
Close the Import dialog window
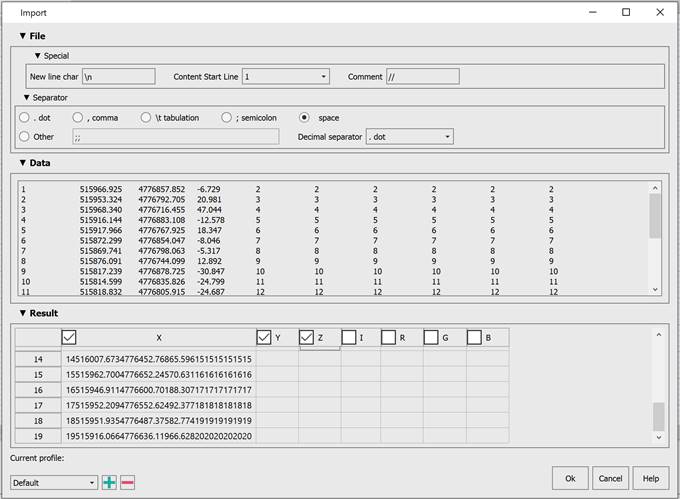tap(660, 12)
